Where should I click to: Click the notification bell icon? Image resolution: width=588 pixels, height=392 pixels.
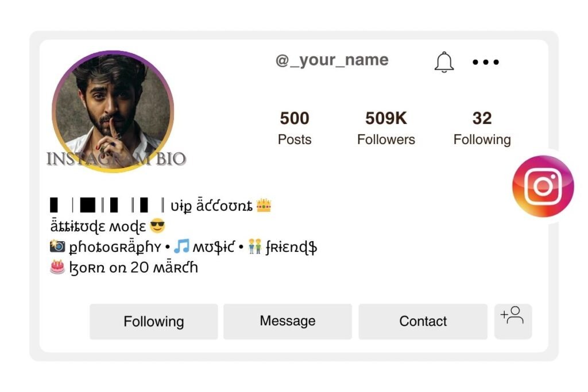443,62
